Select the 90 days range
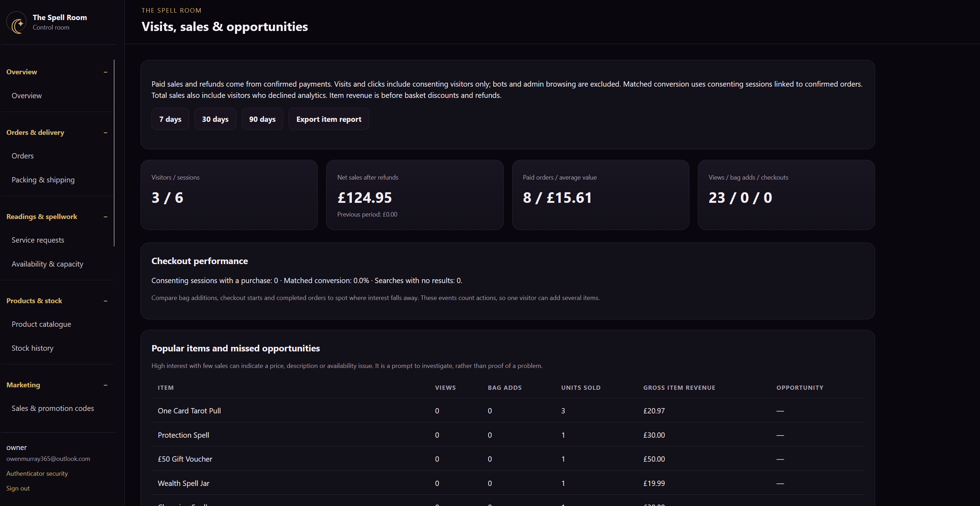Image resolution: width=980 pixels, height=506 pixels. [x=262, y=119]
